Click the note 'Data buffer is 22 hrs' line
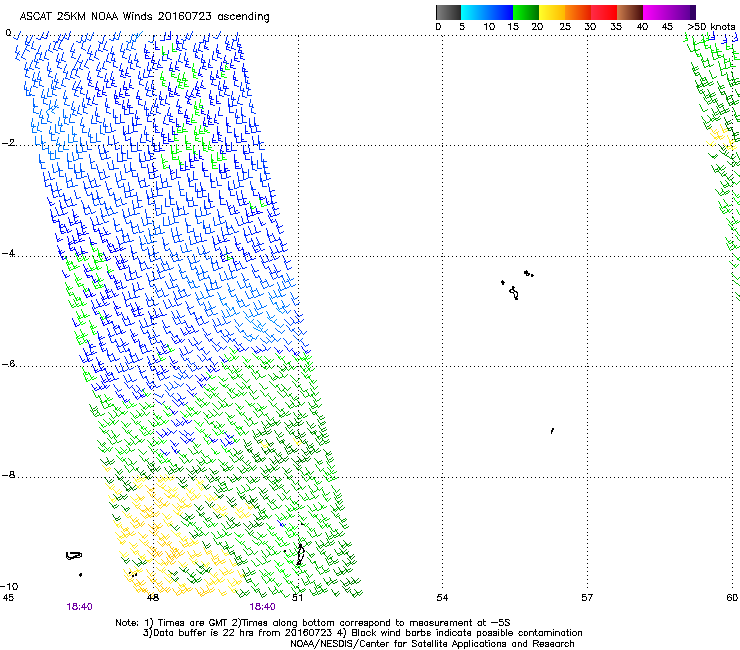The image size is (740, 650). [x=362, y=633]
